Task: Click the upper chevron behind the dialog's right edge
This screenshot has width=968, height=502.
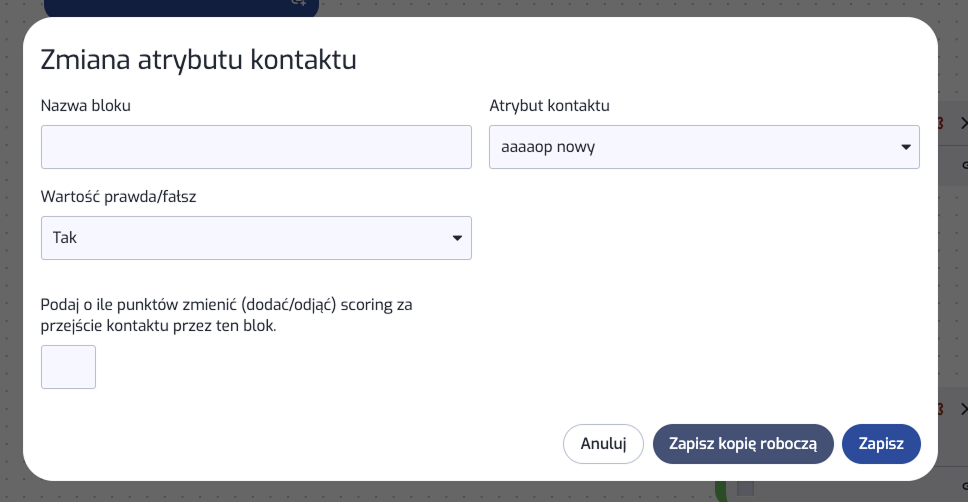Action: (x=962, y=124)
